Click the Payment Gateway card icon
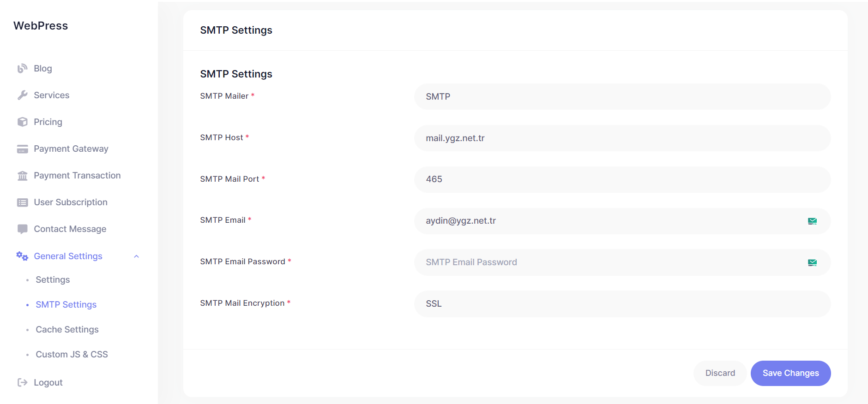Image resolution: width=868 pixels, height=404 pixels. pyautogui.click(x=22, y=149)
